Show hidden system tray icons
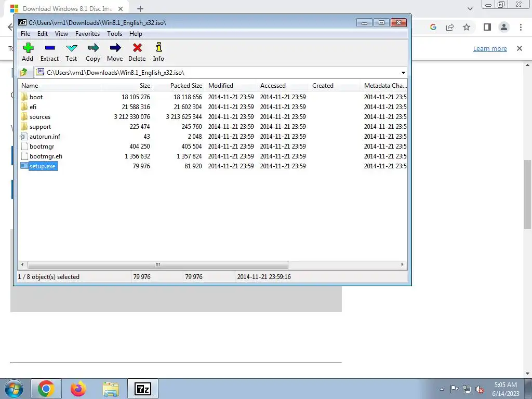 coord(442,389)
